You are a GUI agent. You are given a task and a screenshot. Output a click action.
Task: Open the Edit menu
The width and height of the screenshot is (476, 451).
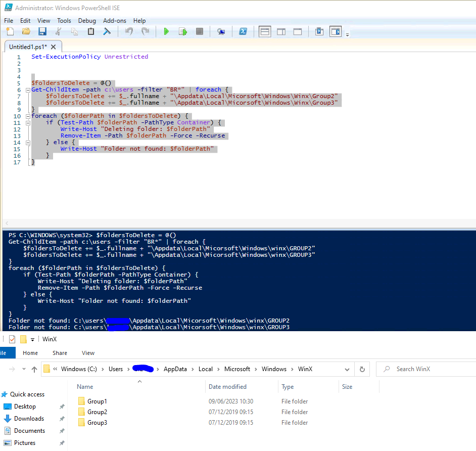tap(25, 21)
